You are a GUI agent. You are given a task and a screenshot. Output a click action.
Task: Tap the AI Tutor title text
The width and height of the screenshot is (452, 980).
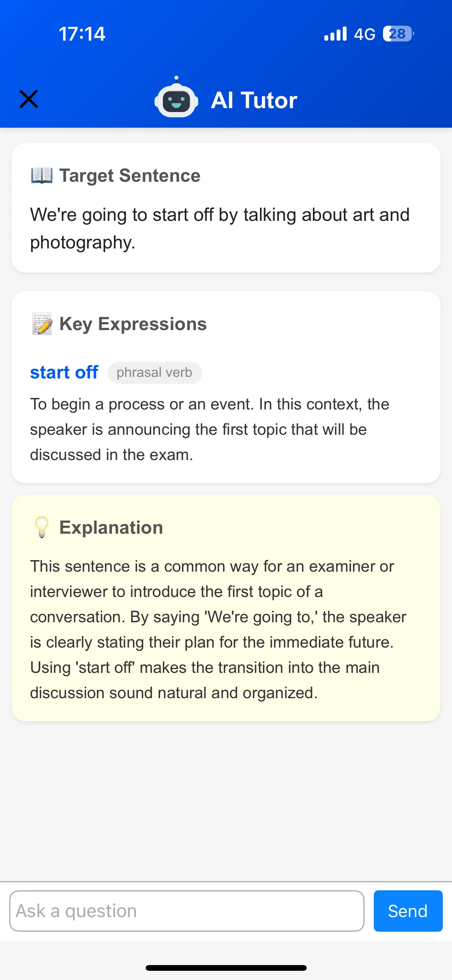point(254,100)
